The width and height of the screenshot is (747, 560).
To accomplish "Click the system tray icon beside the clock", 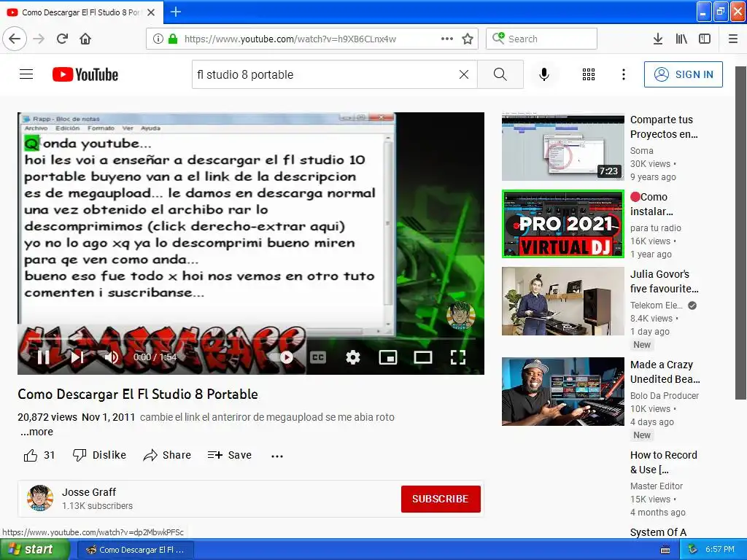I will [x=692, y=550].
